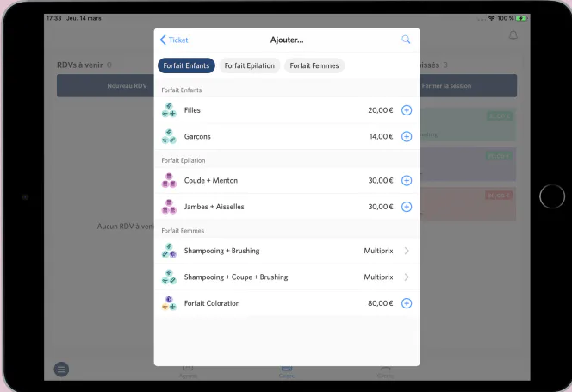This screenshot has height=392, width=572.
Task: Add Jambes + Aisselles with plus icon
Action: (407, 207)
